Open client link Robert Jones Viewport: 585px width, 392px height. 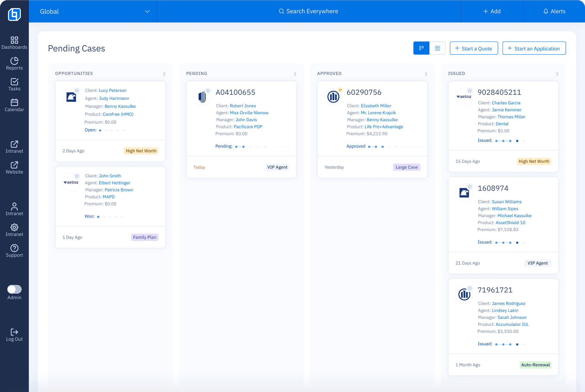pos(243,106)
